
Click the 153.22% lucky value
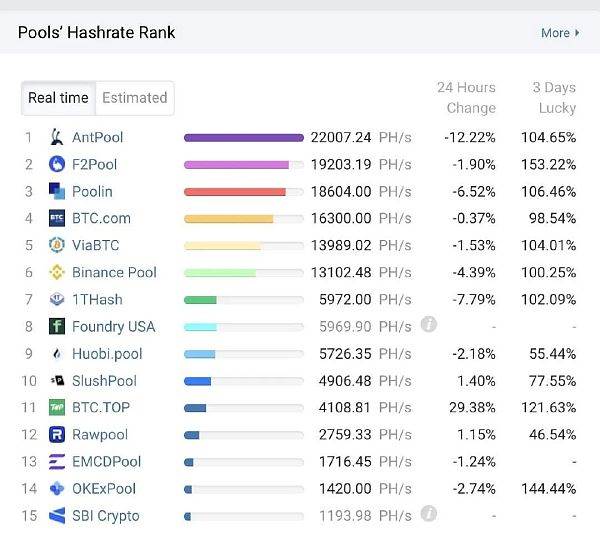click(548, 165)
